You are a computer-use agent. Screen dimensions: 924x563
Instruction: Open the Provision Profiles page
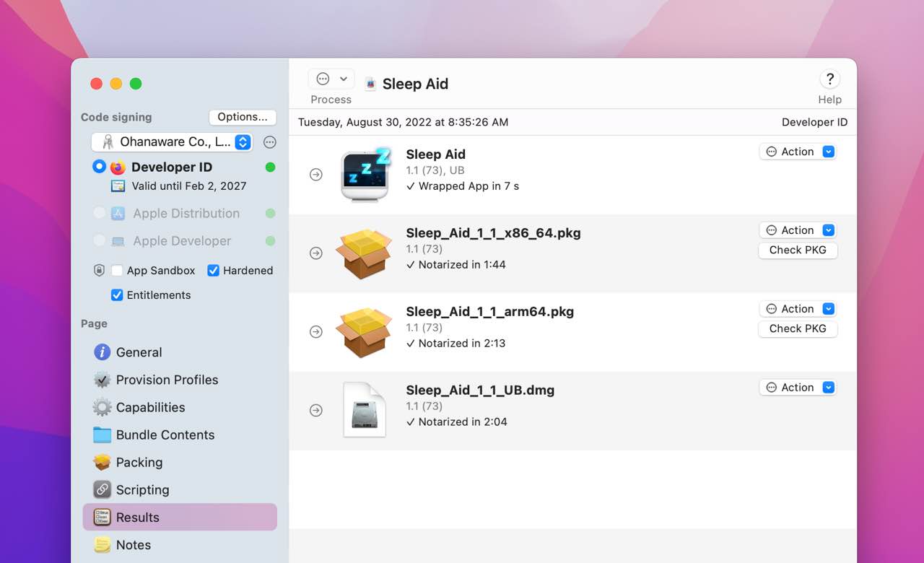click(167, 380)
